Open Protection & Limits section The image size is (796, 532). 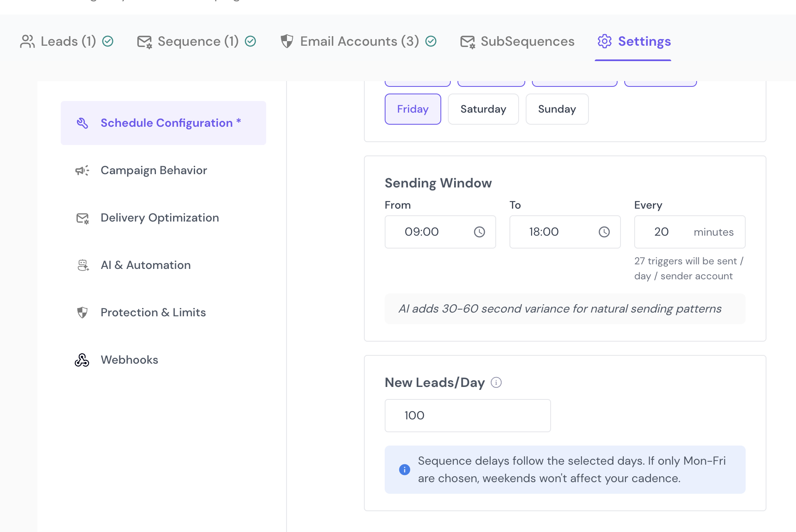click(163, 313)
